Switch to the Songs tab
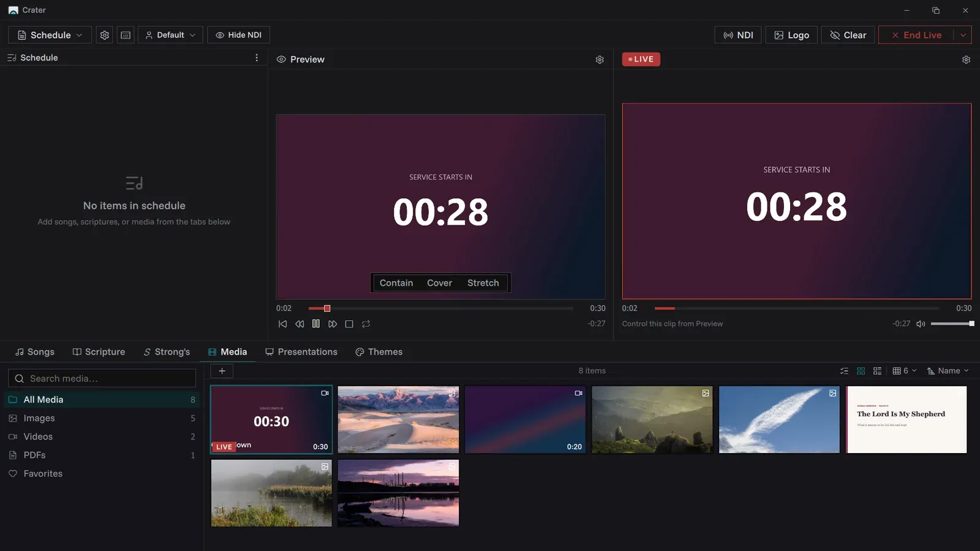The height and width of the screenshot is (551, 980). pyautogui.click(x=35, y=352)
